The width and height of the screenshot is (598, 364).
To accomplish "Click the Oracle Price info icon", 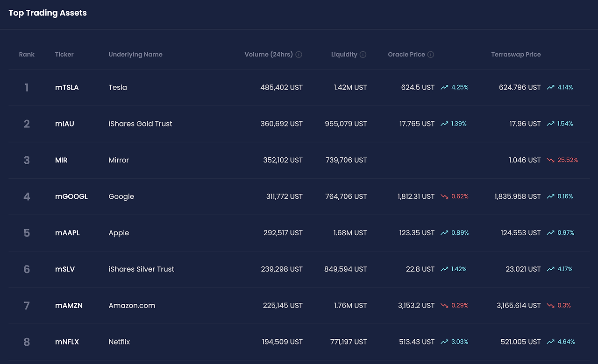I will 431,55.
